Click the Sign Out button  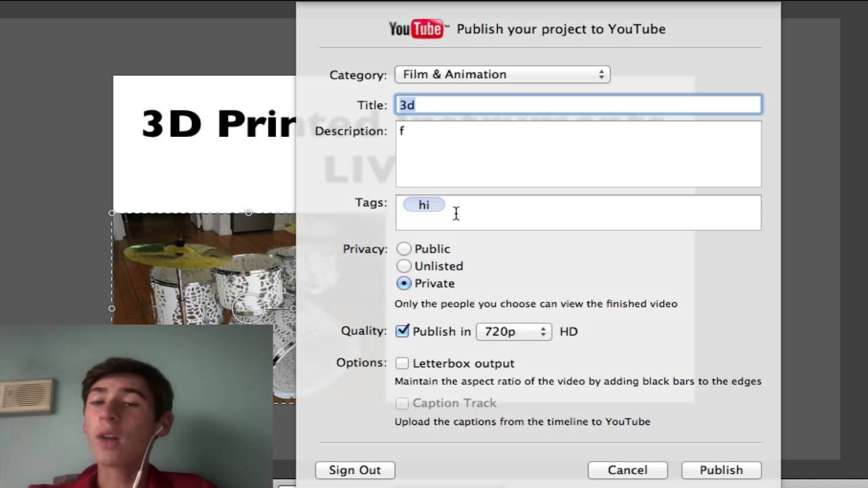point(355,470)
